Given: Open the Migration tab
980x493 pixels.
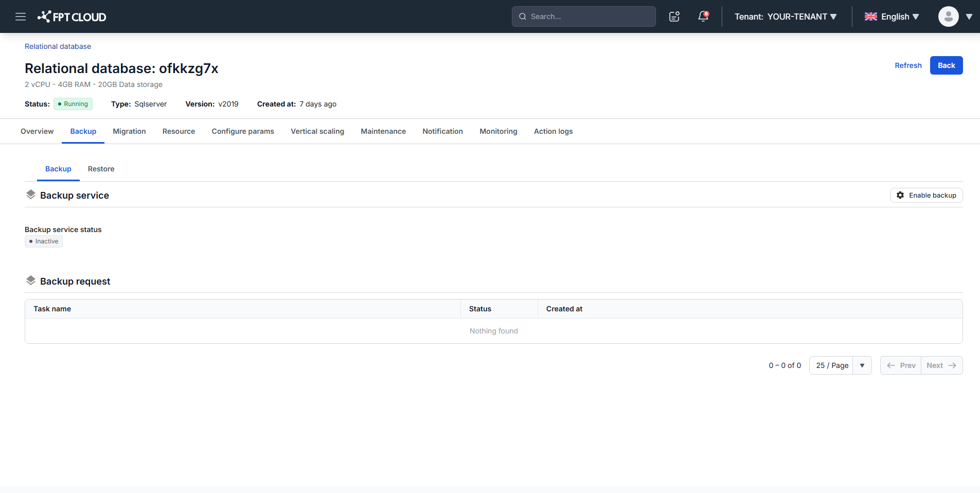Looking at the screenshot, I should [129, 131].
